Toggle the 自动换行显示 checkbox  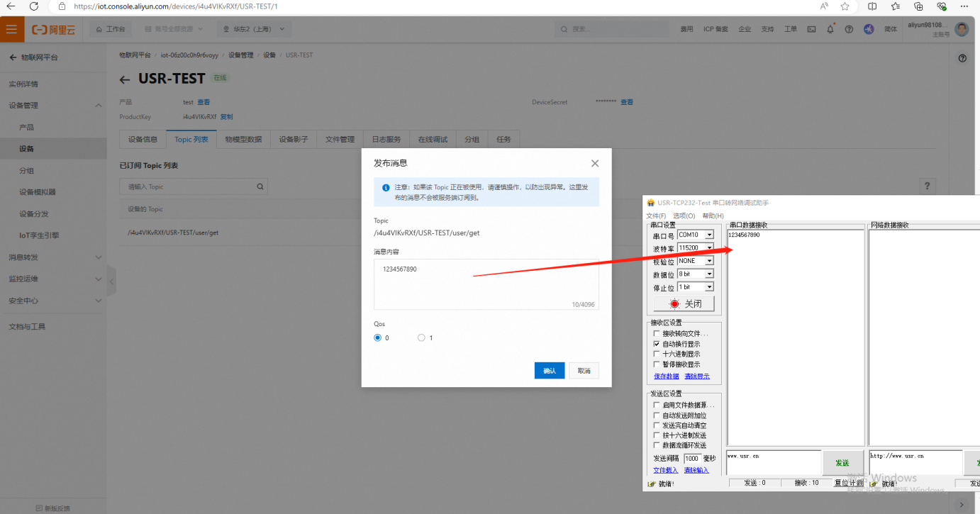[657, 344]
